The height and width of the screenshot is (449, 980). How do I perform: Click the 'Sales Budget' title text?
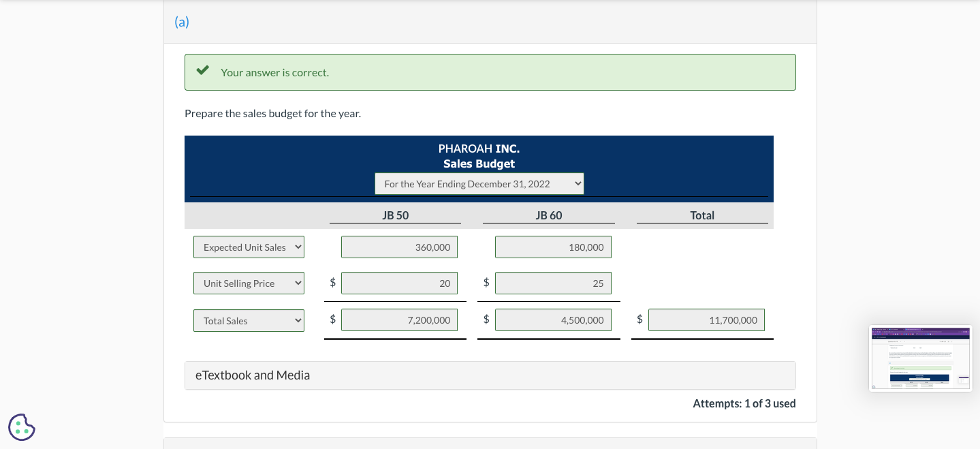479,164
